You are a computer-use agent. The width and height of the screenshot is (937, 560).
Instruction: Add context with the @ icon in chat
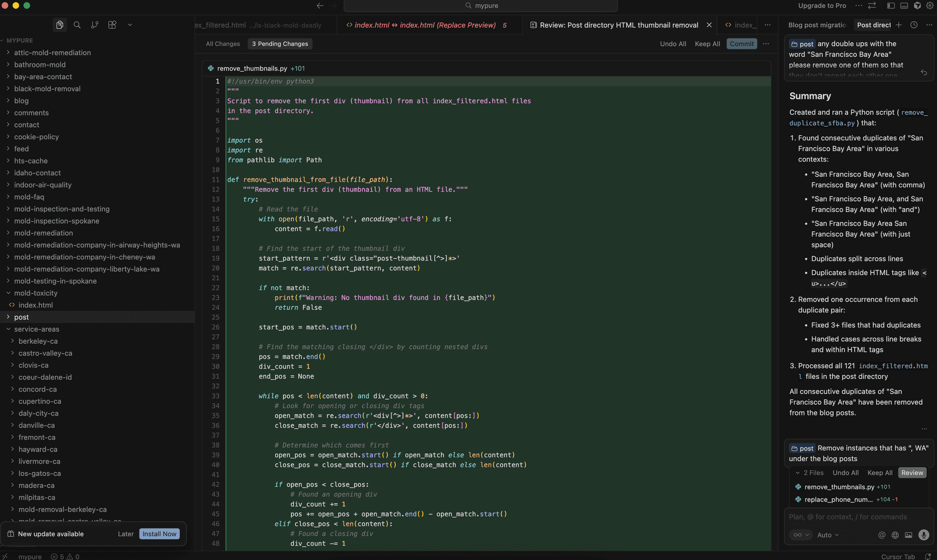[x=882, y=535]
